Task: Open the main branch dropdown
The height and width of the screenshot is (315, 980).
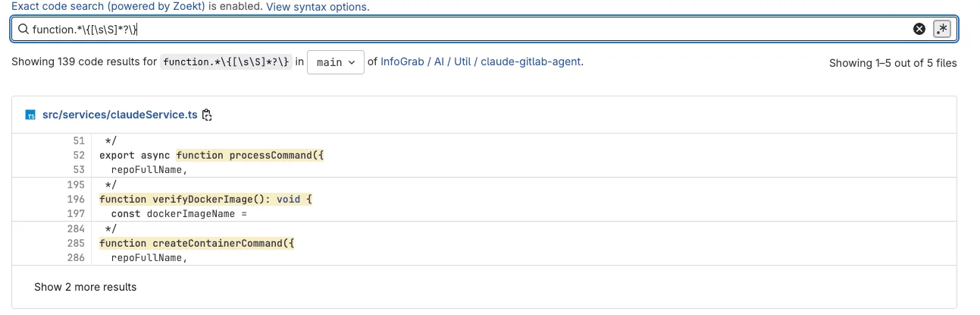Action: [x=336, y=62]
